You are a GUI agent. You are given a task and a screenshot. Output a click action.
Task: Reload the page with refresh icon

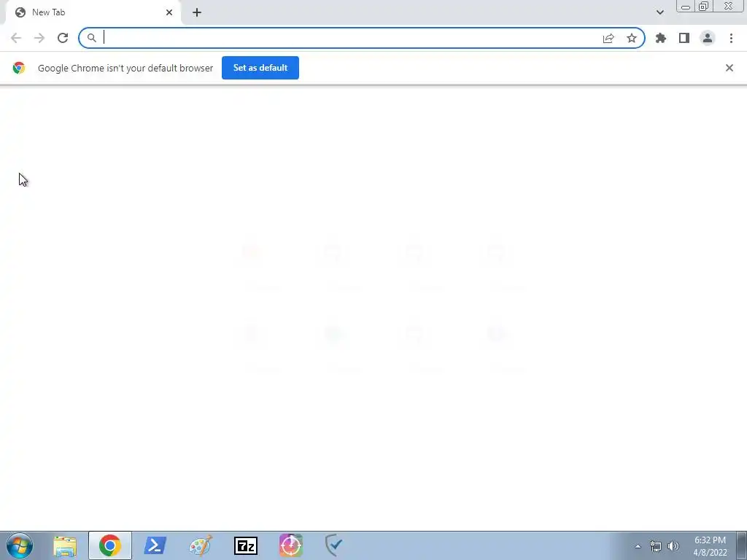63,38
